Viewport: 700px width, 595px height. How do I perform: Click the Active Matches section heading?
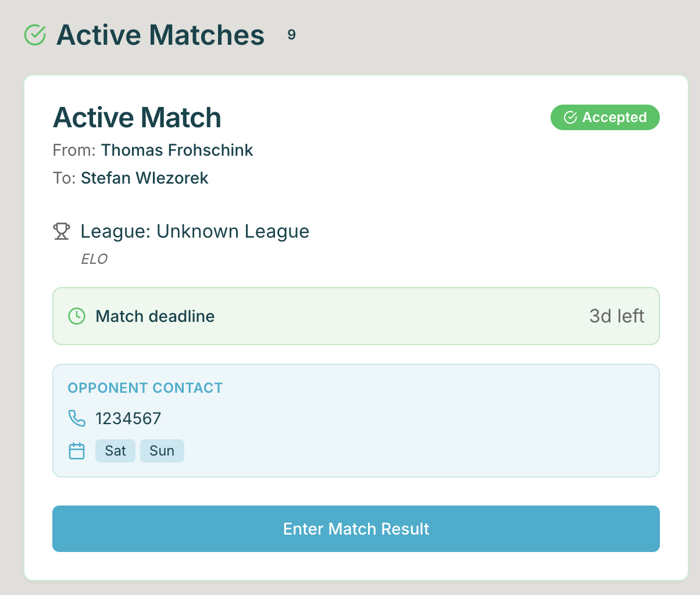(x=160, y=35)
